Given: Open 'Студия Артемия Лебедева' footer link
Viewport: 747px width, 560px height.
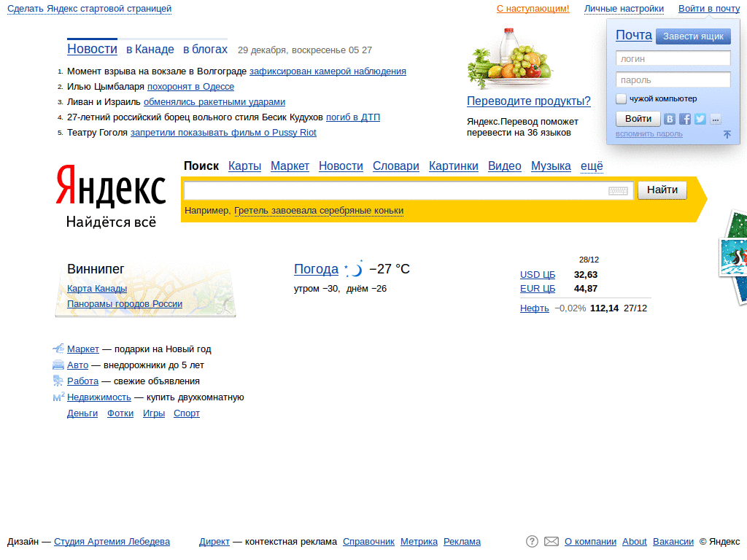Looking at the screenshot, I should pyautogui.click(x=112, y=542).
